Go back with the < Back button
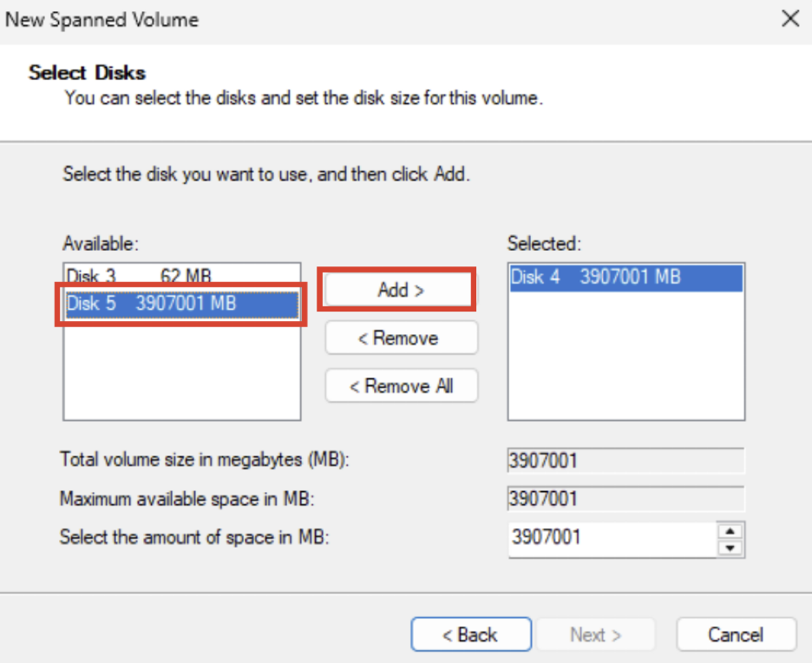This screenshot has height=663, width=812. pos(470,634)
